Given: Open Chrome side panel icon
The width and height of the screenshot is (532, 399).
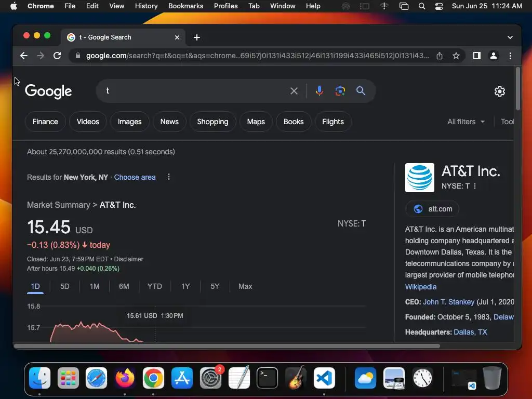Looking at the screenshot, I should coord(477,56).
